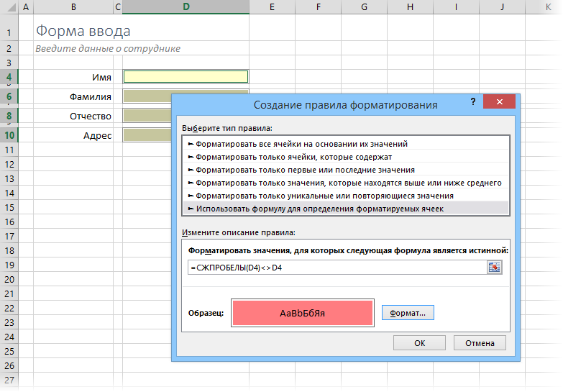Select rule: значения выше или ниже среднего
Screen dimensions: 563x392
(x=346, y=183)
